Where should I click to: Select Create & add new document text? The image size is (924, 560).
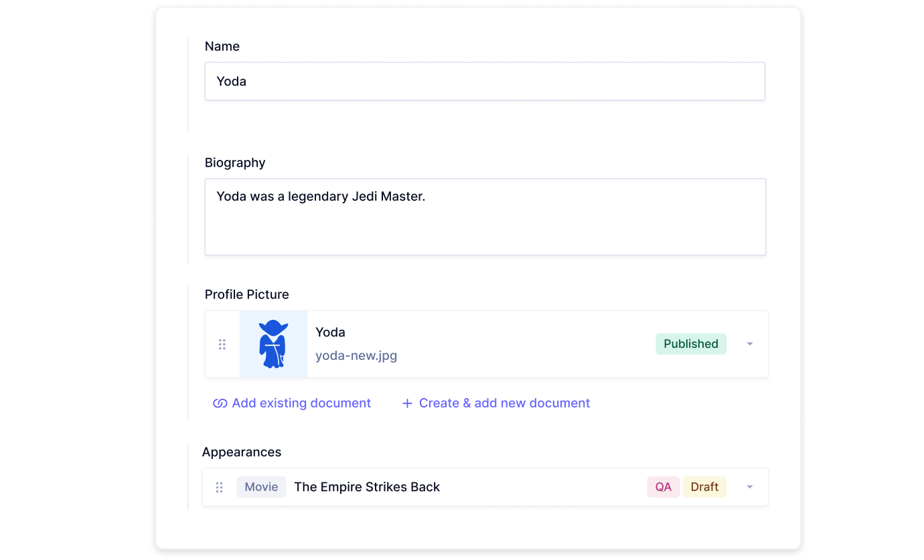point(504,403)
